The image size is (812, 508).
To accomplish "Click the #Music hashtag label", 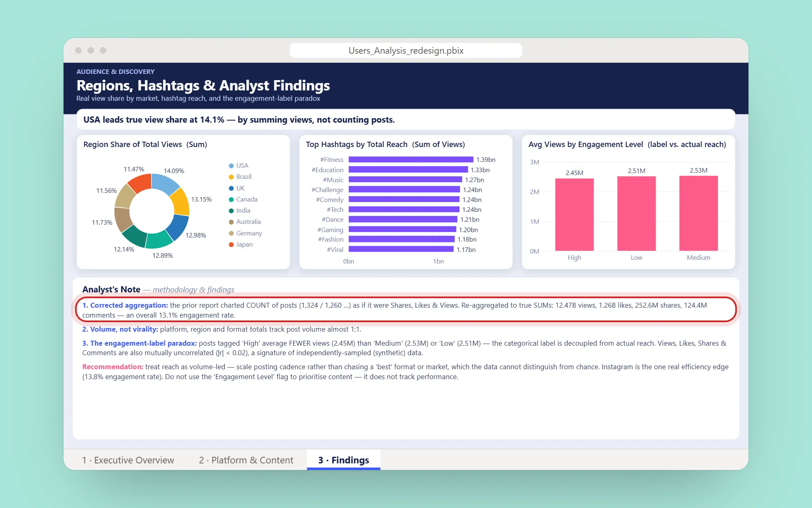I will (333, 180).
